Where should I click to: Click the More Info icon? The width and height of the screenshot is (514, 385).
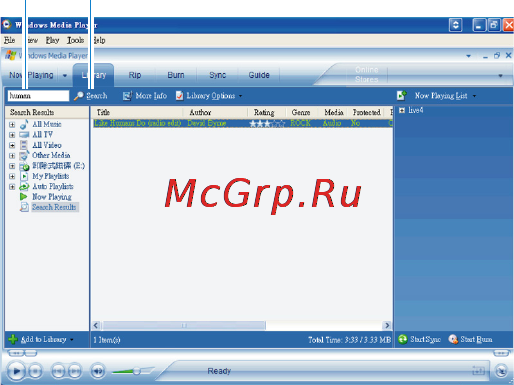pos(127,96)
